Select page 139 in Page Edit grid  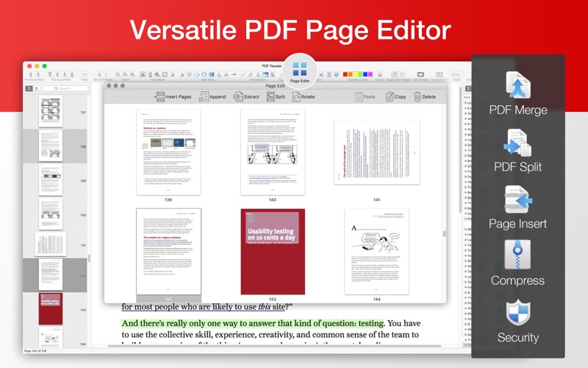pos(168,152)
